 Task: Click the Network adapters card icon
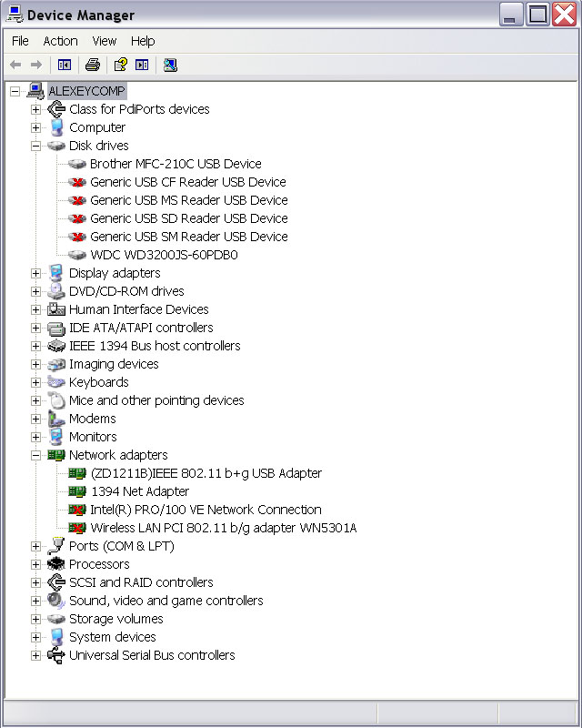click(x=56, y=455)
